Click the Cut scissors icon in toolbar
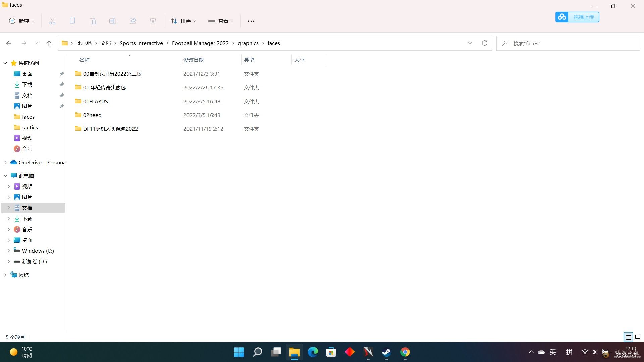Viewport: 644px width, 362px height. point(52,21)
